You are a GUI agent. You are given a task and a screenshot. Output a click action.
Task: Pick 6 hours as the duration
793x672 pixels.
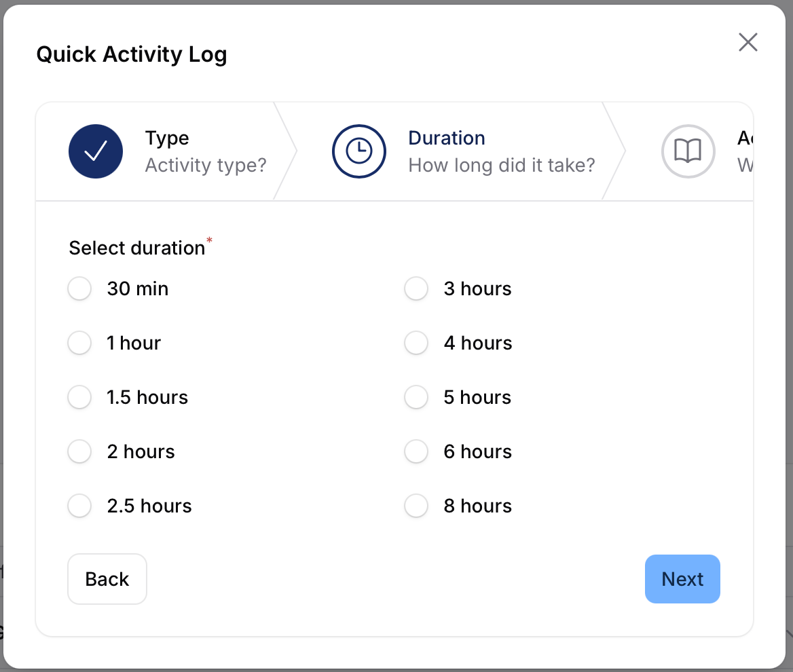click(416, 451)
